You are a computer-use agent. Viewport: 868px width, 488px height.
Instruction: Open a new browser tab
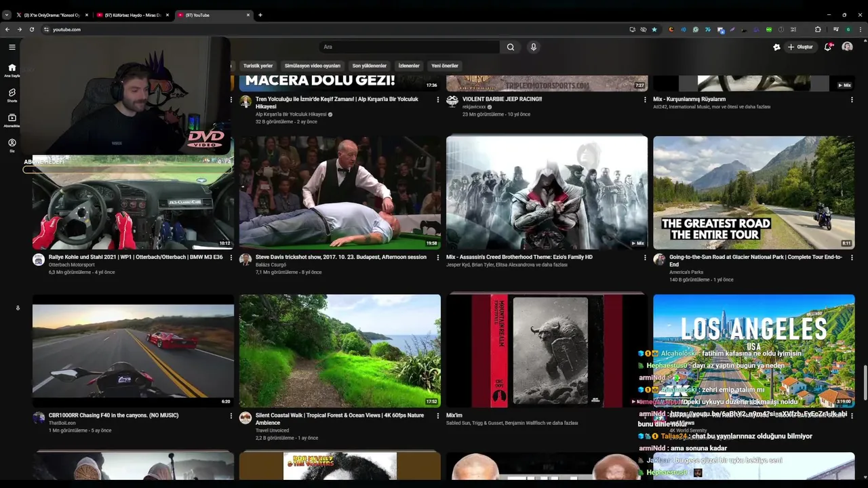260,15
